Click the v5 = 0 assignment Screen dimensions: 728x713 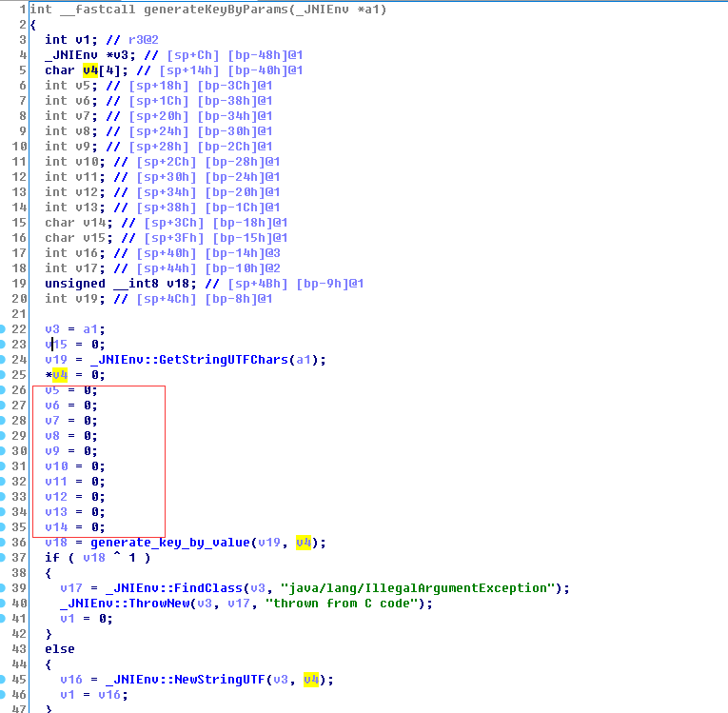(x=71, y=390)
